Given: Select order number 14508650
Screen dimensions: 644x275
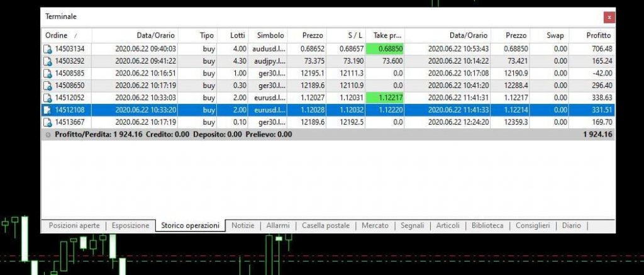Looking at the screenshot, I should (x=70, y=86).
